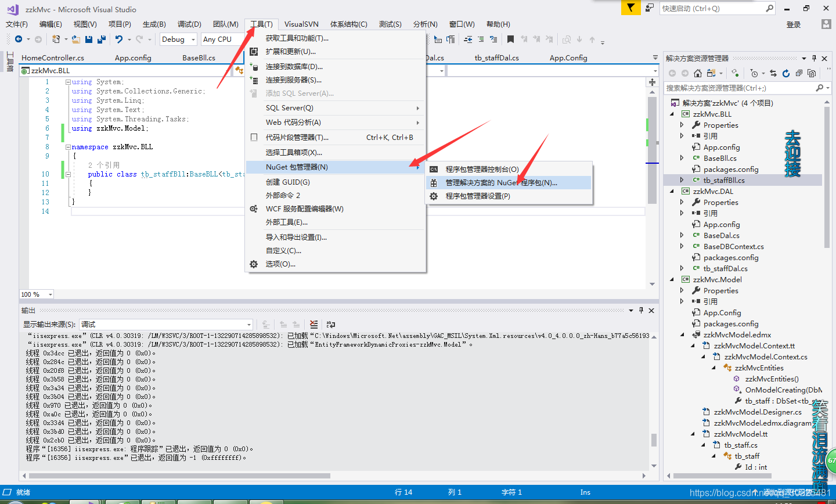Toggle word wrap in output panel
The height and width of the screenshot is (504, 836).
coord(331,325)
